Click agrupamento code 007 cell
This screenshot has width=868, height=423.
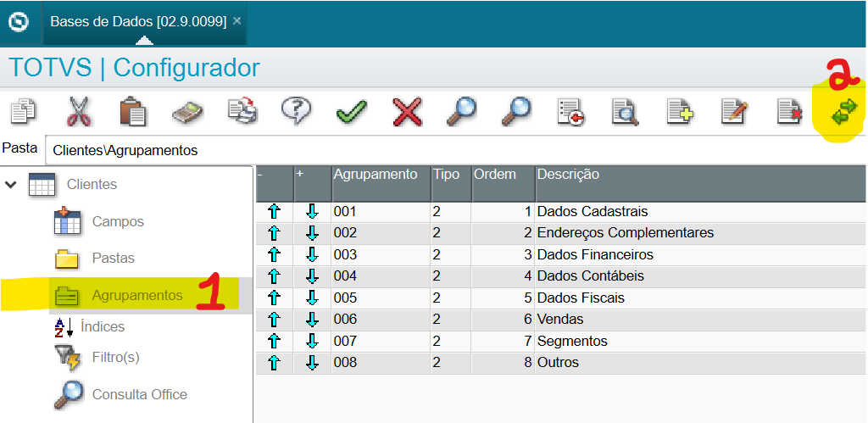(381, 341)
